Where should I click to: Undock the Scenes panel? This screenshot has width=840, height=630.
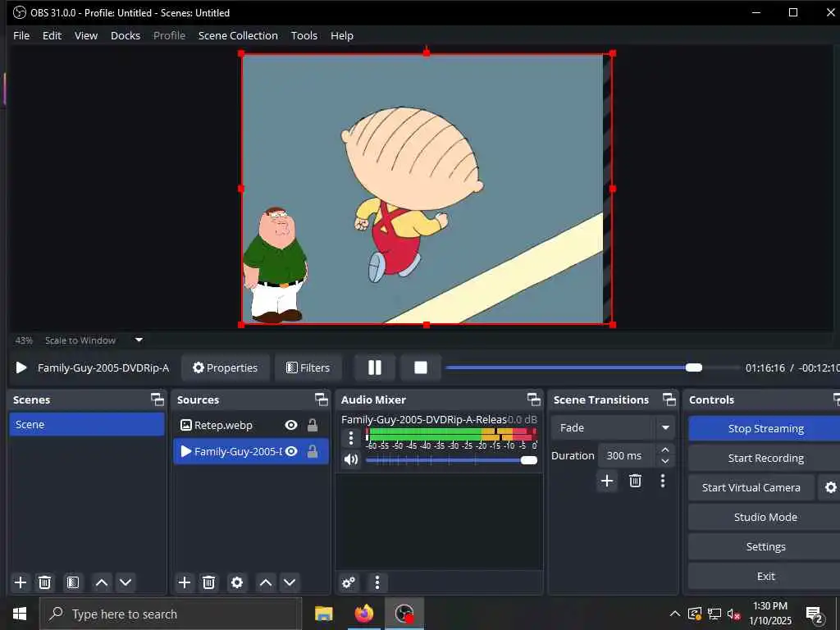(x=157, y=399)
